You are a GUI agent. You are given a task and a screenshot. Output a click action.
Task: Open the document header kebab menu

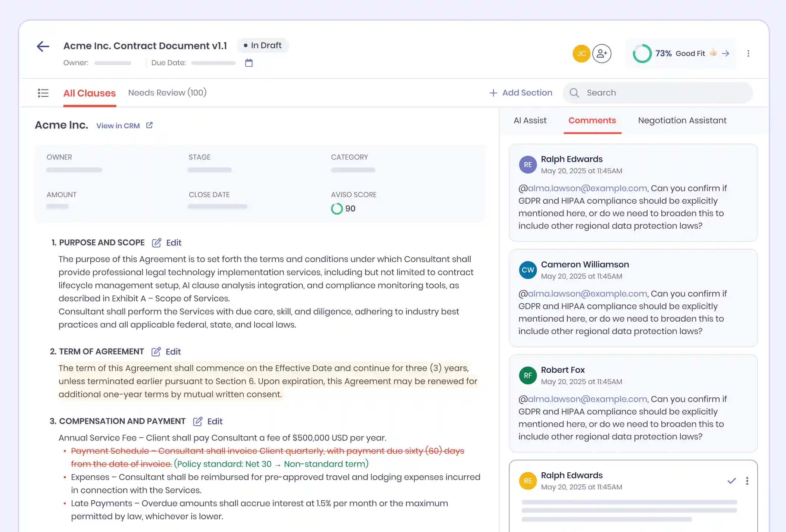tap(748, 54)
